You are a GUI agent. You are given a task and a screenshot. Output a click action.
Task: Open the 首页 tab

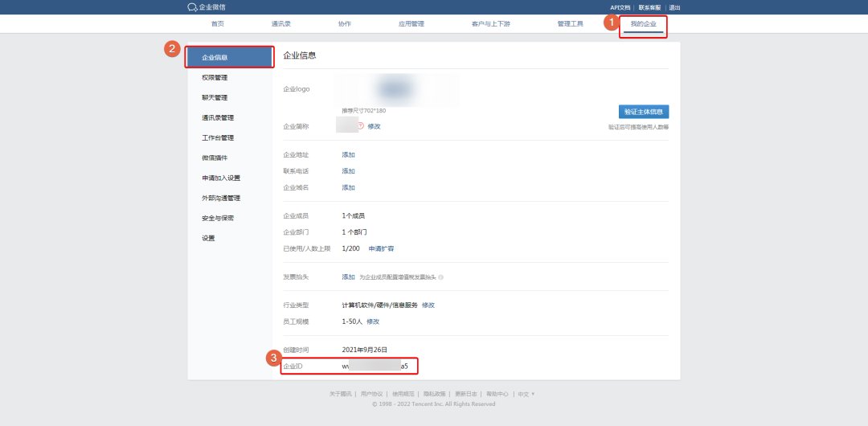tap(218, 24)
